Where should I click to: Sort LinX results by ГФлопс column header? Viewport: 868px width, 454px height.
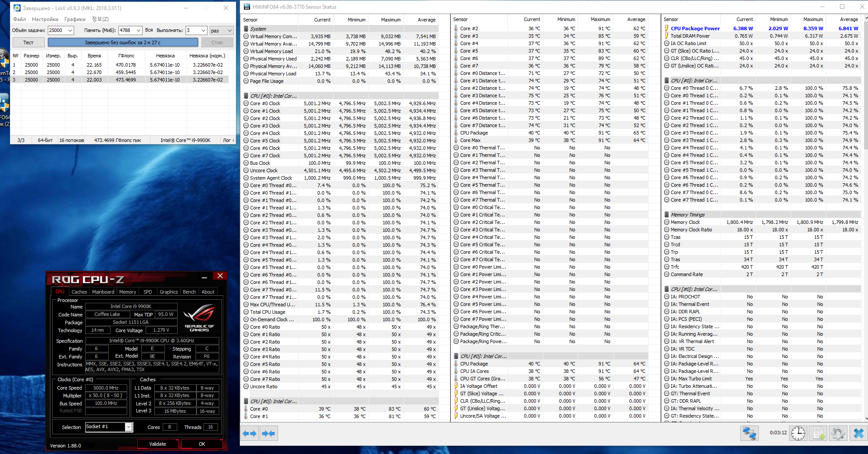127,56
